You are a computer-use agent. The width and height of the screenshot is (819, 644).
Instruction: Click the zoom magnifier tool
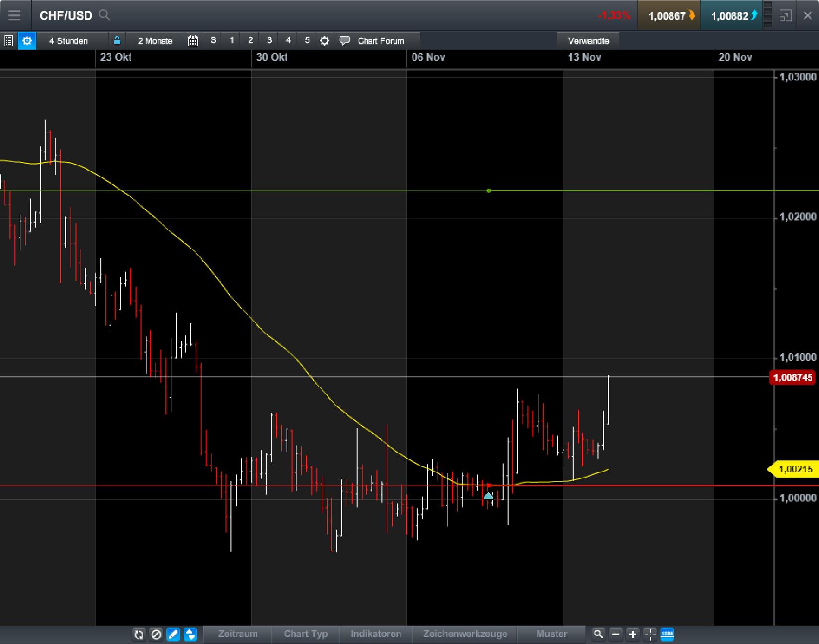click(x=598, y=634)
